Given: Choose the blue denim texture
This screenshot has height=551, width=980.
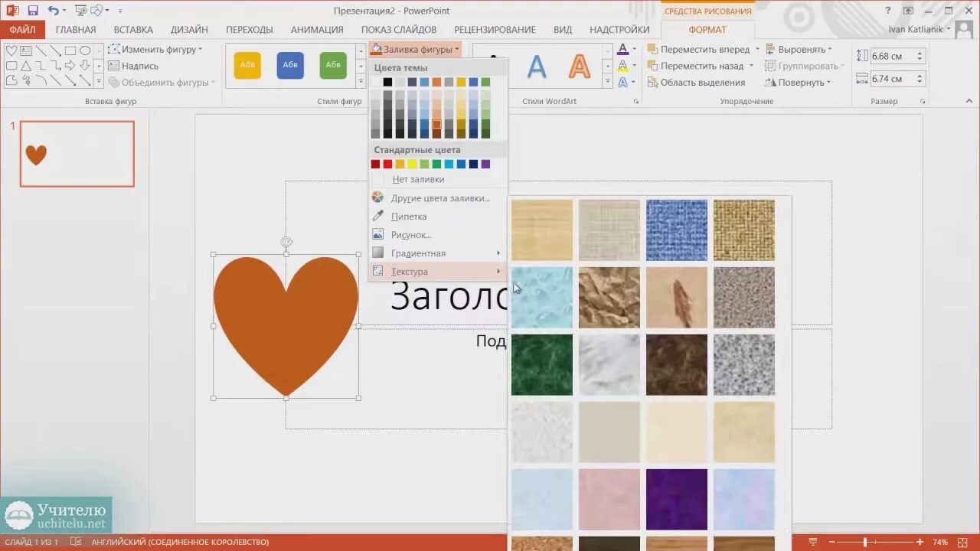Looking at the screenshot, I should (x=677, y=230).
